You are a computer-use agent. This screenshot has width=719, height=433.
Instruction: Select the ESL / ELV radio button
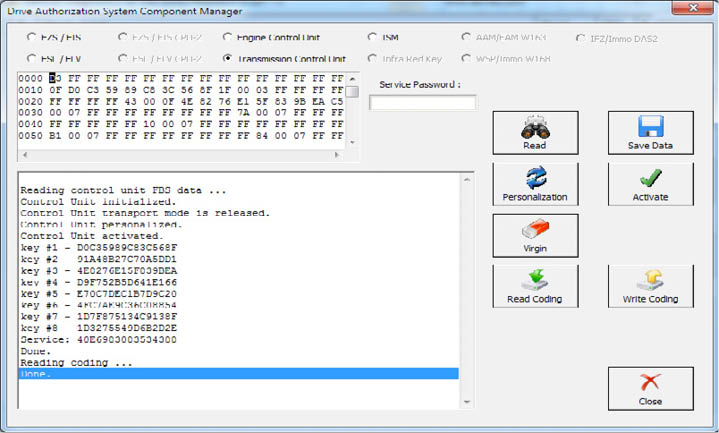point(29,59)
